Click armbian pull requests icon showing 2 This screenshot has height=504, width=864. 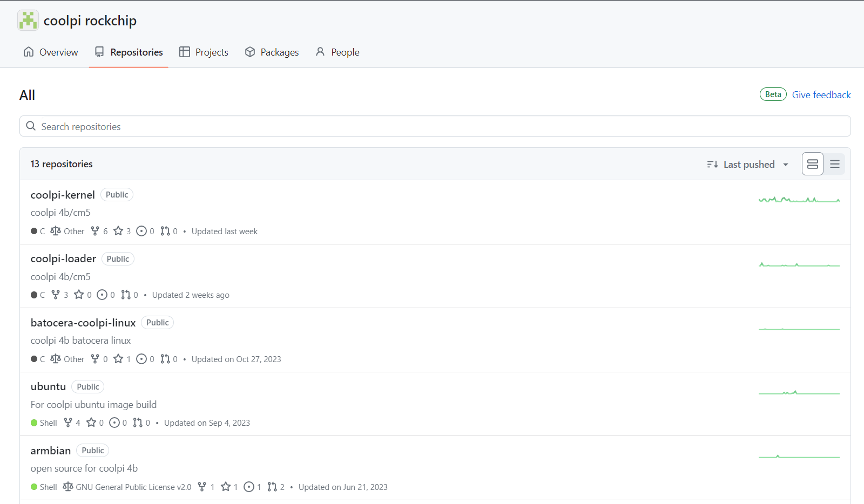pos(272,487)
